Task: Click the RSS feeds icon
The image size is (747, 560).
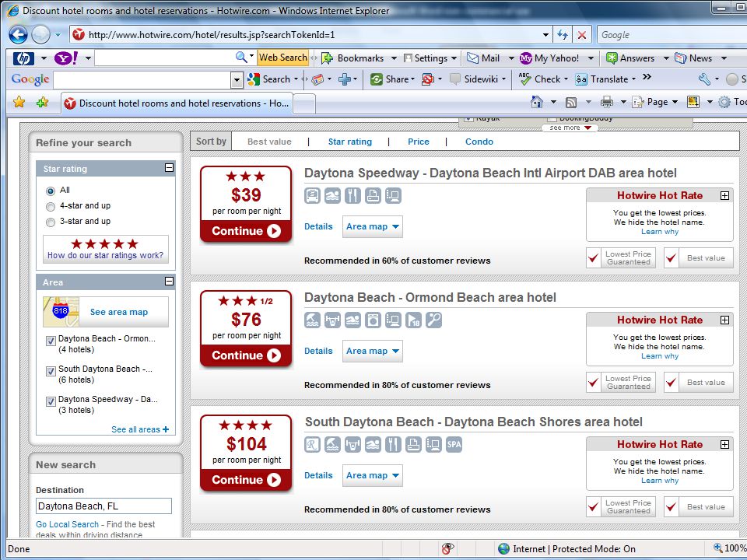Action: [x=570, y=102]
